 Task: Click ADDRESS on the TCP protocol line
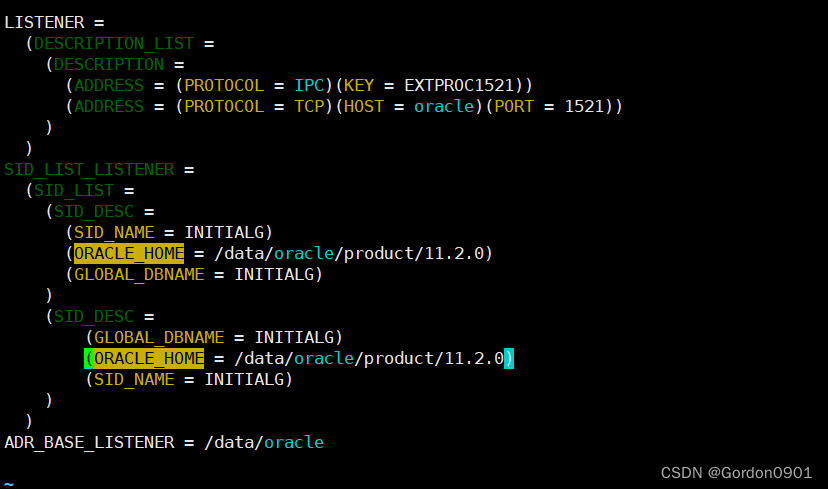(109, 107)
